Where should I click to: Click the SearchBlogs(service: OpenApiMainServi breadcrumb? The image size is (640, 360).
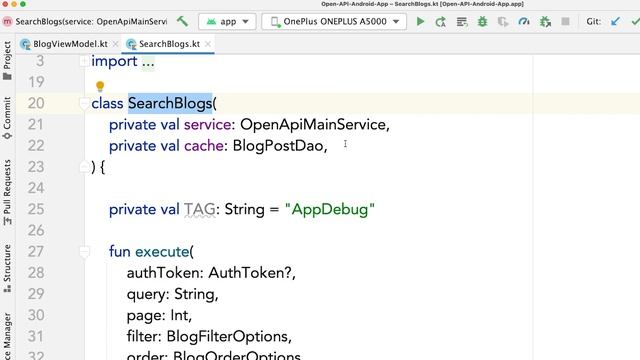pos(85,22)
